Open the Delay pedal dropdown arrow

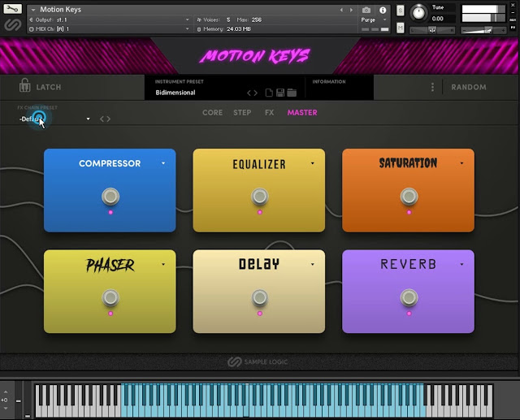[x=312, y=265]
